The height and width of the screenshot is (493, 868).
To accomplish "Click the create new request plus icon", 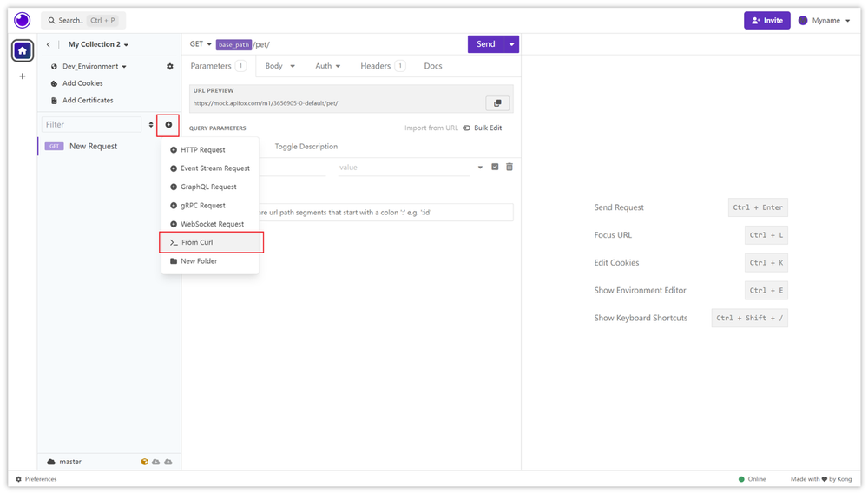I will tap(168, 124).
